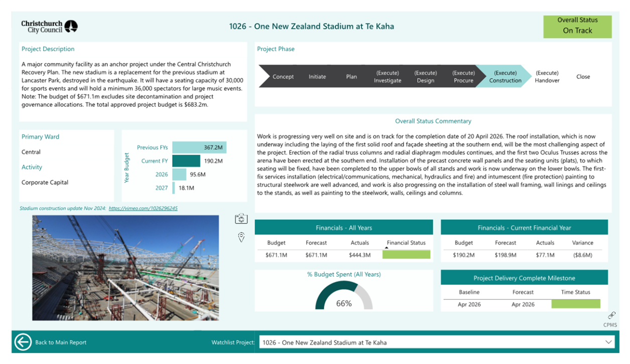Open the Watchlist Project dropdown
Image resolution: width=630 pixels, height=364 pixels.
pyautogui.click(x=437, y=342)
